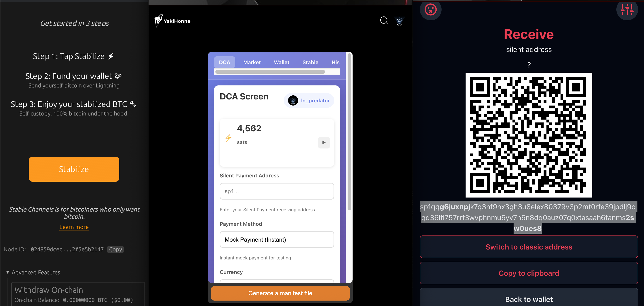Viewport: 644px width, 306px height.
Task: Click the ln_predator user badge
Action: pyautogui.click(x=309, y=101)
